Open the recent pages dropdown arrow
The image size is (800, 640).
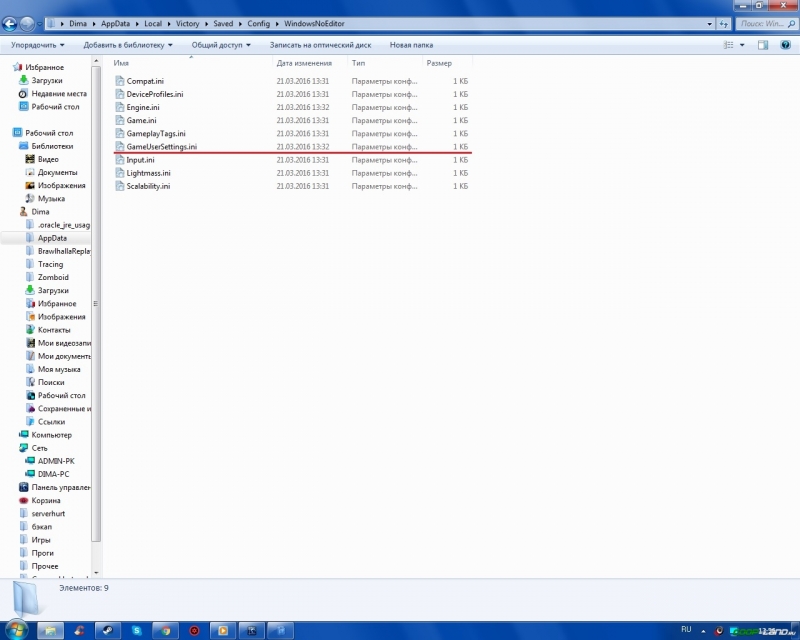pyautogui.click(x=39, y=23)
